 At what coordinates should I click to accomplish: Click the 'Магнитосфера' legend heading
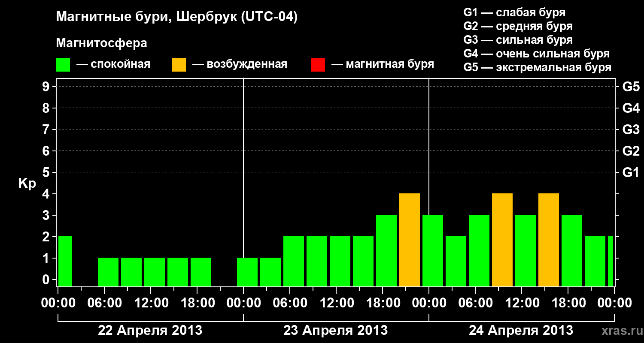click(102, 43)
